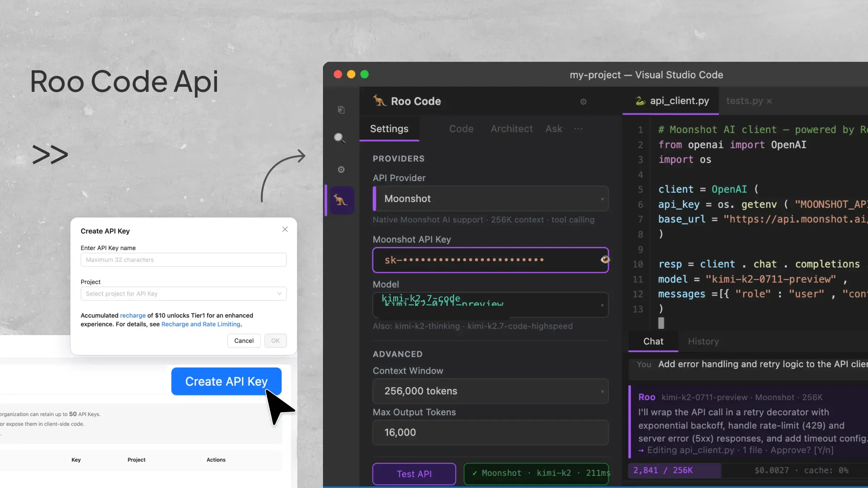The width and height of the screenshot is (868, 488).
Task: Focus the Max Output Tokens field
Action: [x=490, y=432]
